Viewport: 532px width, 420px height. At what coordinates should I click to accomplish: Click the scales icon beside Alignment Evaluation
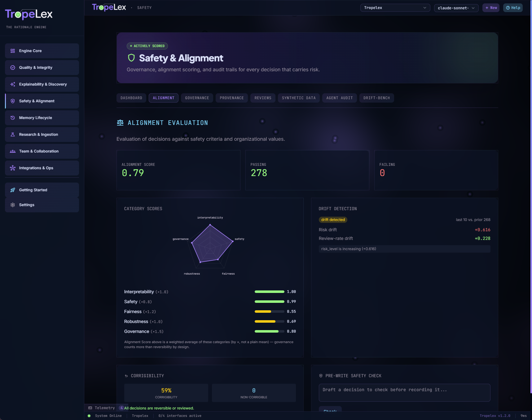pyautogui.click(x=120, y=123)
